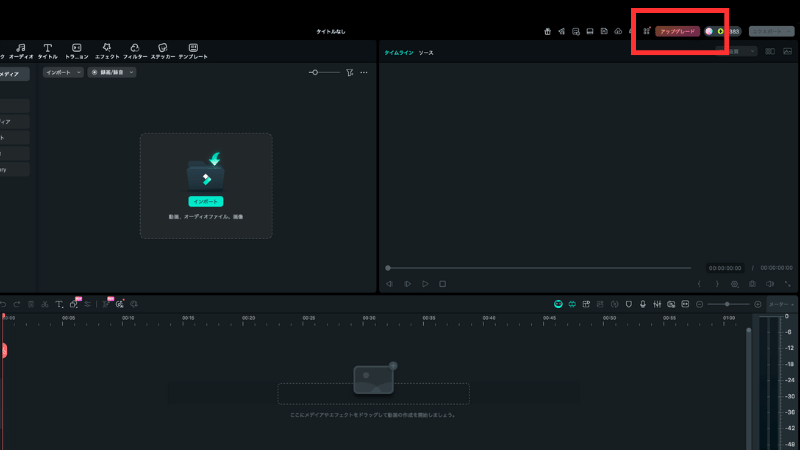Open the three-dot more menu in media panel

click(x=364, y=73)
